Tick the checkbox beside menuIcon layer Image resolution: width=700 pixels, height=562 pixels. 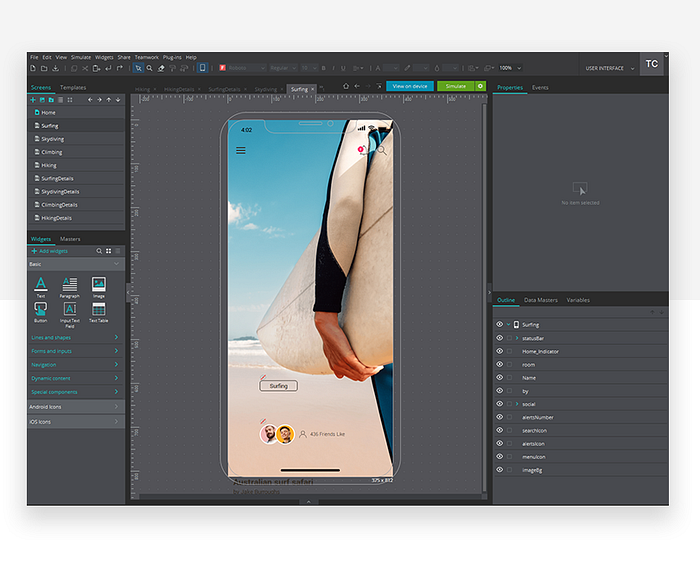pos(509,457)
